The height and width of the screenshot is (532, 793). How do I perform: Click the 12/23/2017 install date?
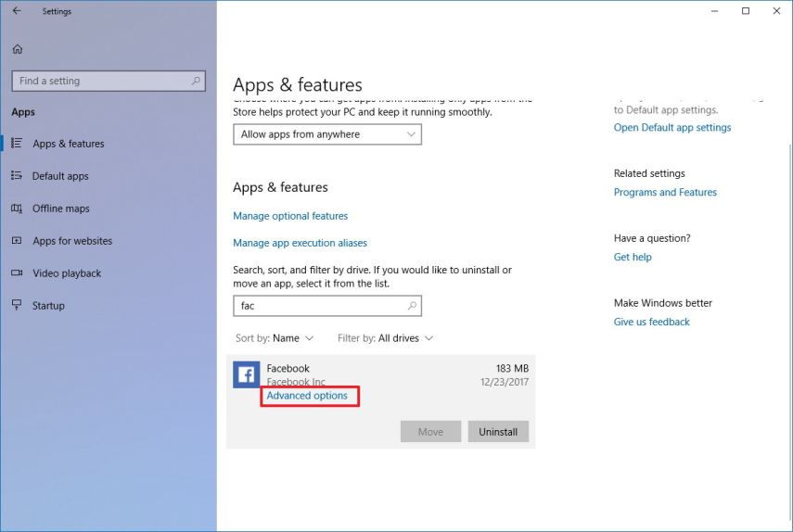click(505, 382)
